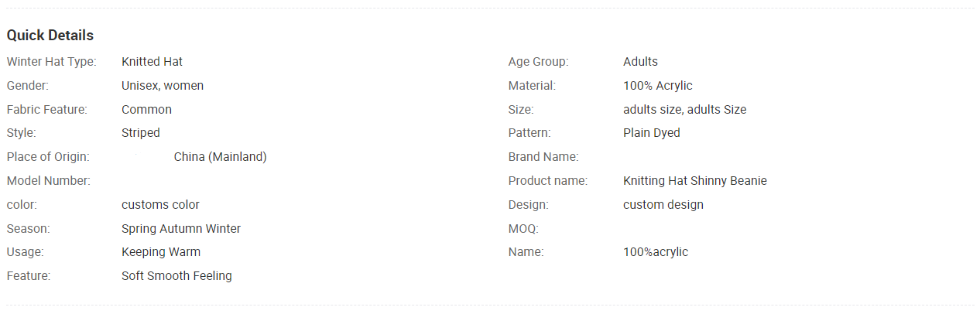
Task: Select the Adults age group value
Action: click(x=640, y=62)
